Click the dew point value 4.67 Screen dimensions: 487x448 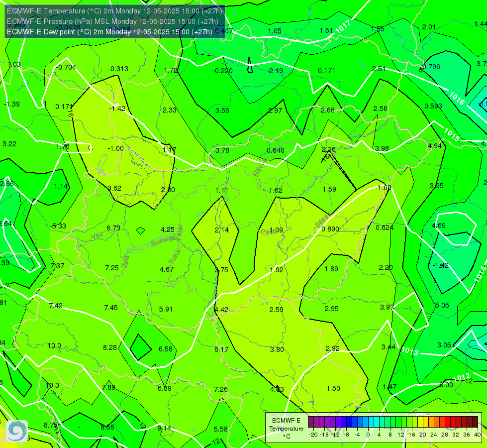point(167,269)
